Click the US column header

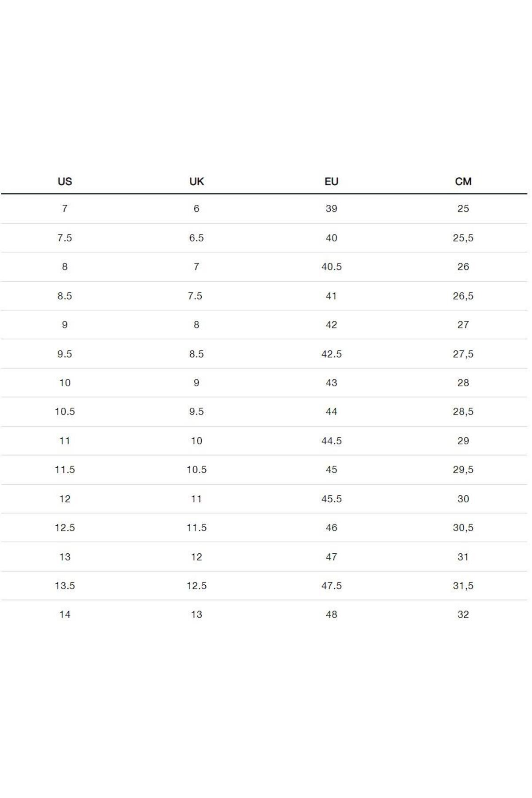click(65, 181)
